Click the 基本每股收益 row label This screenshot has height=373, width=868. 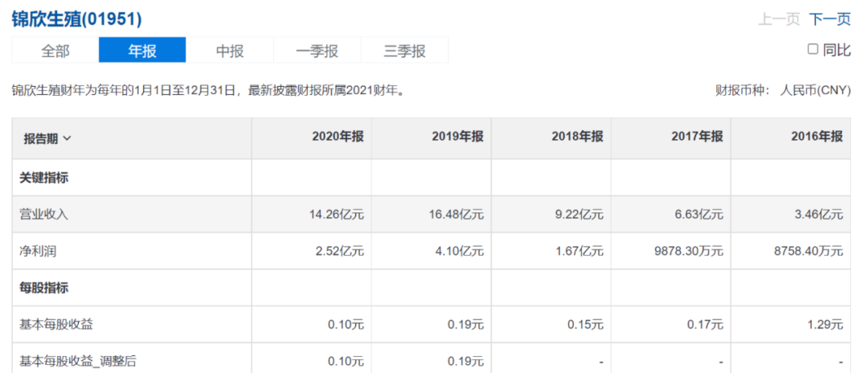point(55,325)
